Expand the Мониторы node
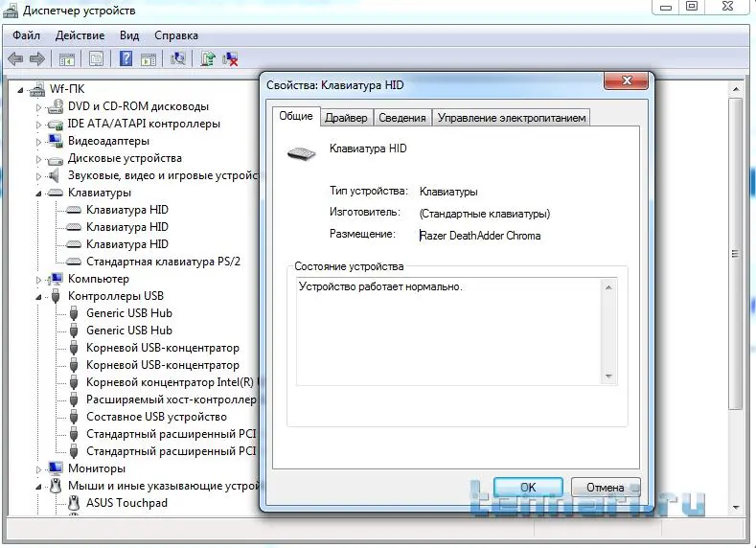The image size is (756, 548). click(x=38, y=468)
